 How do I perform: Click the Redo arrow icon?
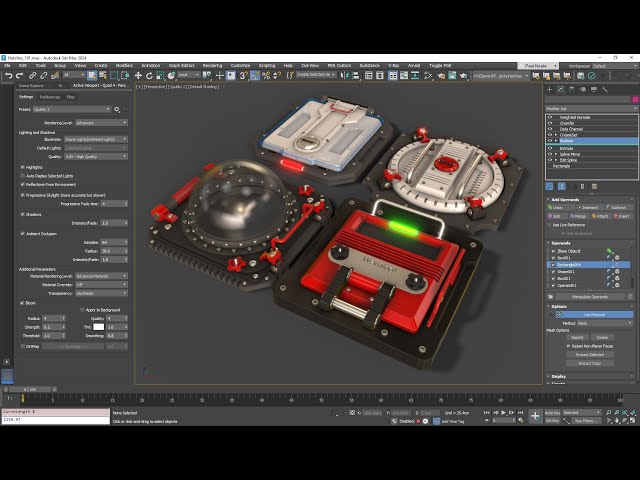(x=19, y=76)
